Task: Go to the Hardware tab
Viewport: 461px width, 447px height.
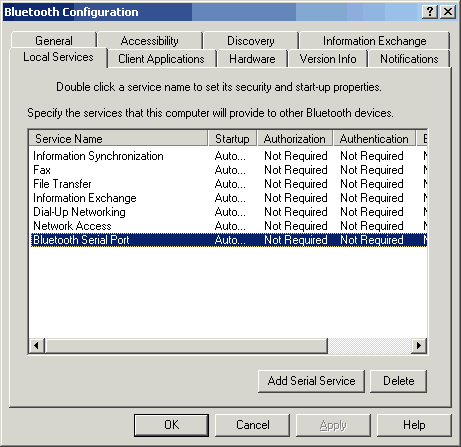Action: click(252, 59)
